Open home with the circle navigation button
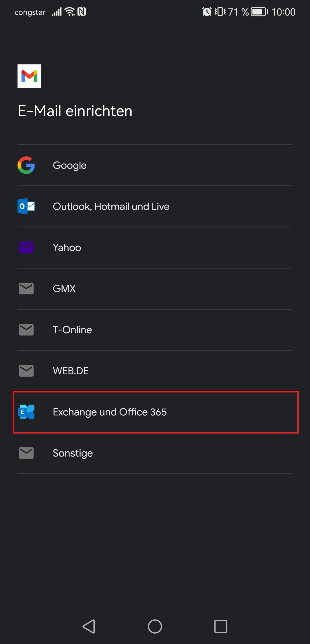The width and height of the screenshot is (310, 644). click(x=155, y=626)
